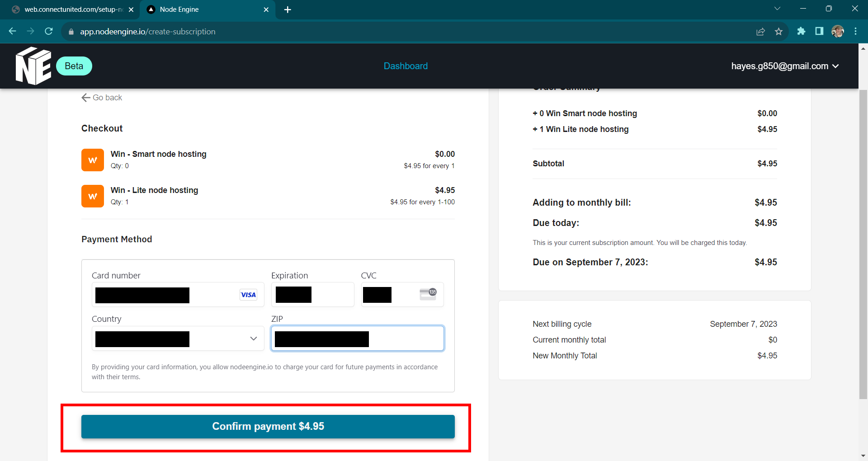Click the Win - Lite node hosting title
The image size is (868, 461).
(x=154, y=190)
